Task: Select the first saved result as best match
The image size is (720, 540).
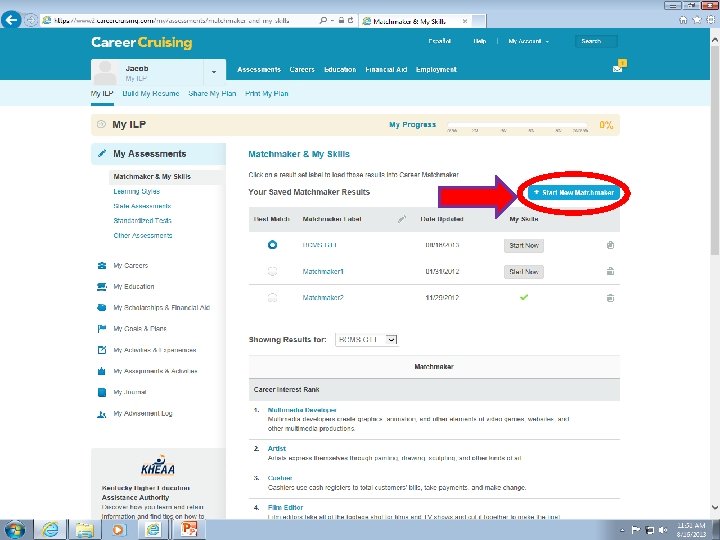Action: (x=272, y=245)
